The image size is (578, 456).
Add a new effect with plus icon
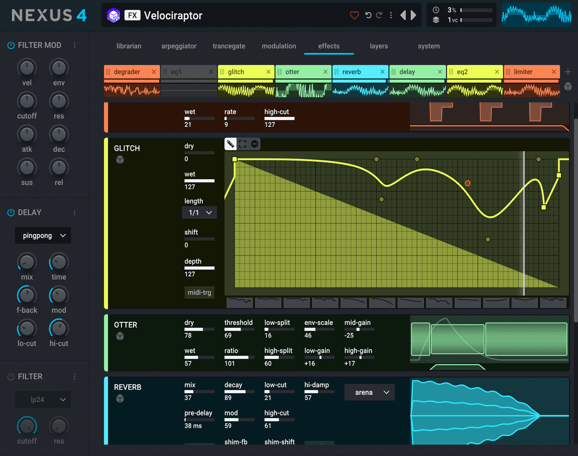pos(568,72)
